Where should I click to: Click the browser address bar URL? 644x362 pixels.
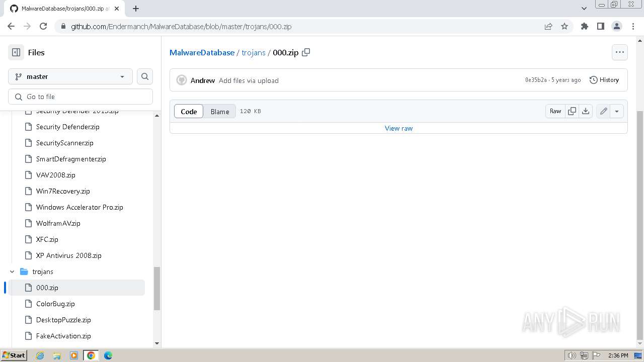pos(181,26)
